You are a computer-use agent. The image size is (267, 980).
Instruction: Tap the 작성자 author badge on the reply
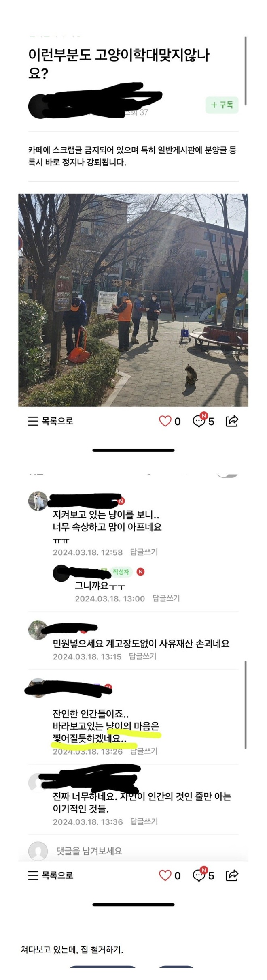[x=121, y=572]
